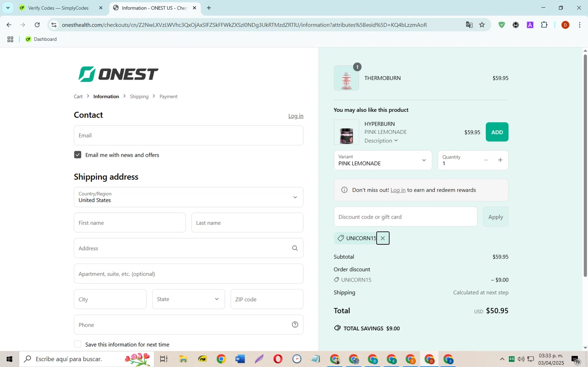Click the THERMOBURN product thumbnail

coord(346,78)
